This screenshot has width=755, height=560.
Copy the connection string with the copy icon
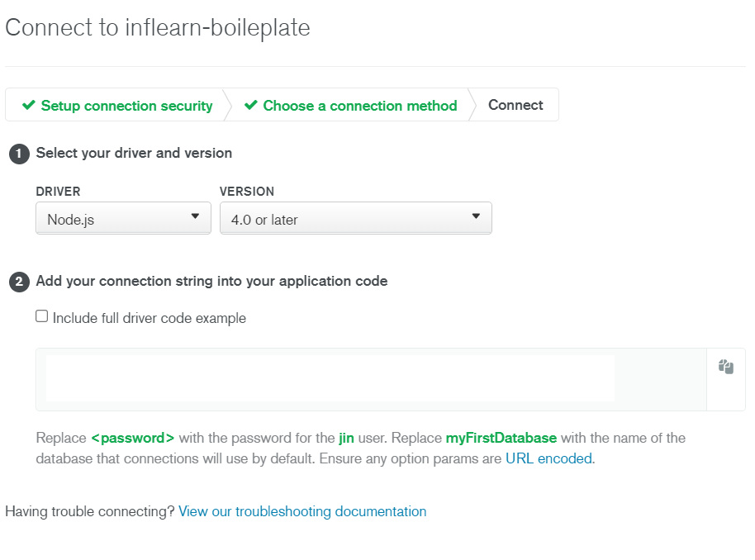pyautogui.click(x=726, y=367)
